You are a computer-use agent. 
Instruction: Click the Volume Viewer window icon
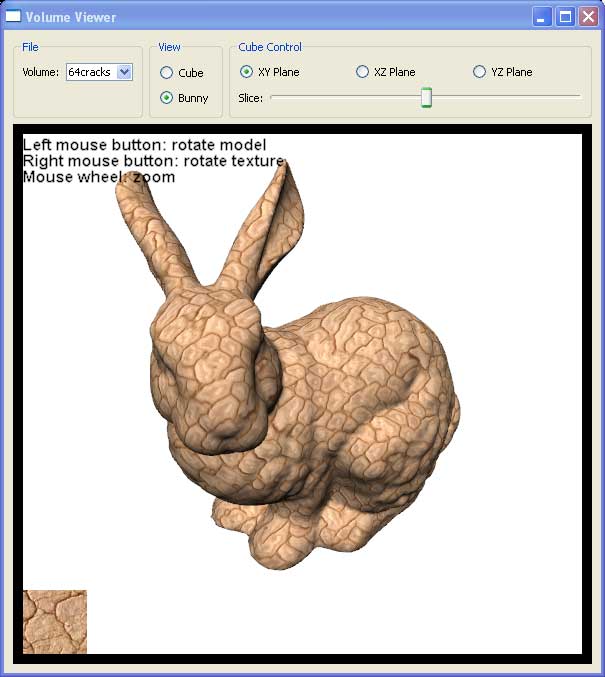click(13, 16)
